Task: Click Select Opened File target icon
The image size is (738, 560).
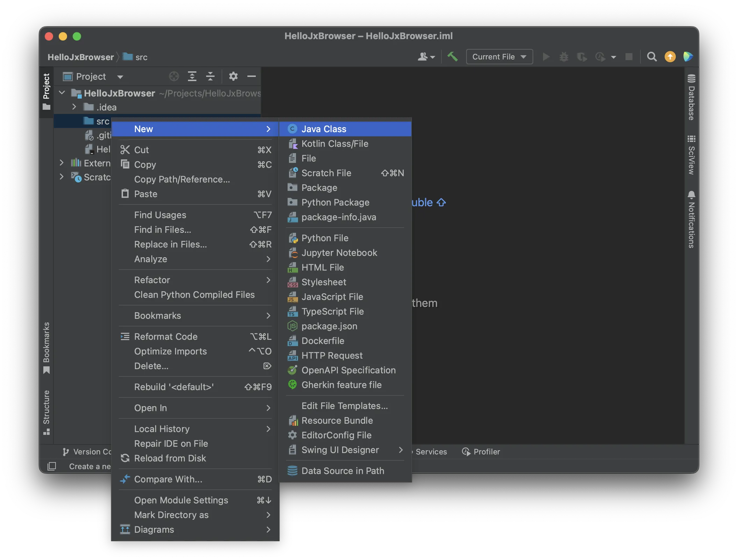Action: (174, 76)
